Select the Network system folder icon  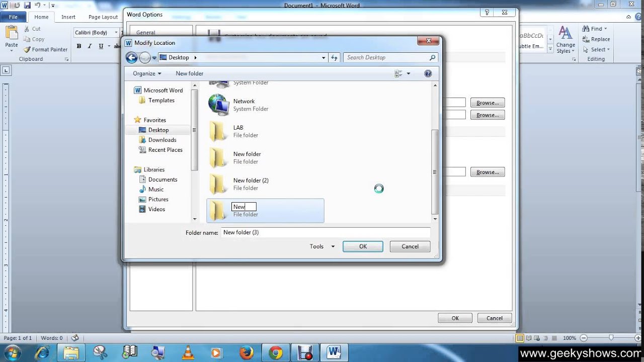coord(219,105)
